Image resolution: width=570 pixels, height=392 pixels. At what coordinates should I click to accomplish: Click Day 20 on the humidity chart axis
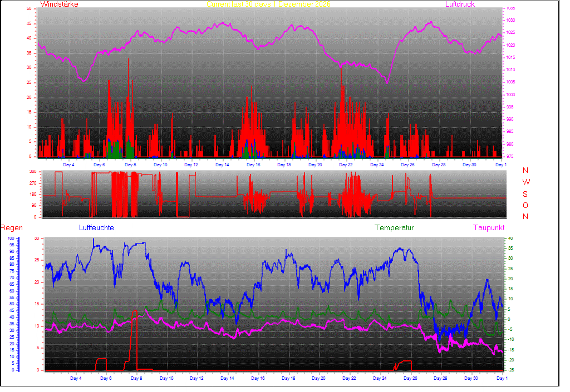tap(318, 379)
